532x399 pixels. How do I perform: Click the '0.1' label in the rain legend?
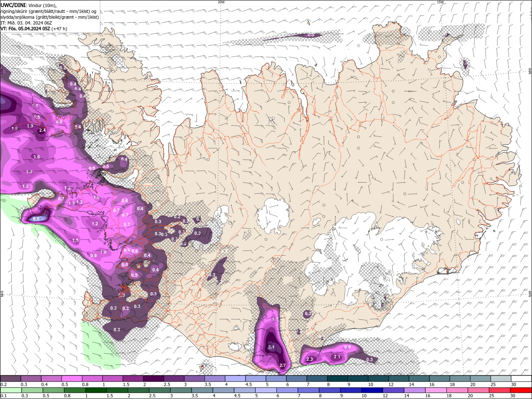click(4, 396)
